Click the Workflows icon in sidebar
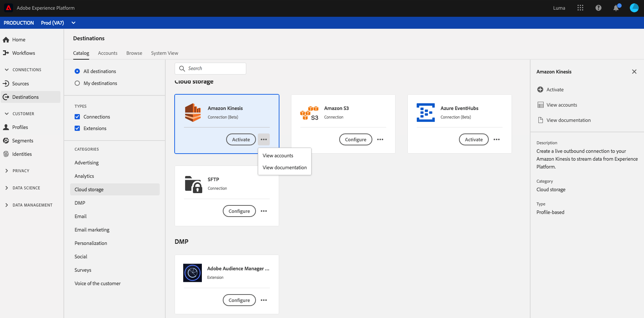 click(x=6, y=53)
